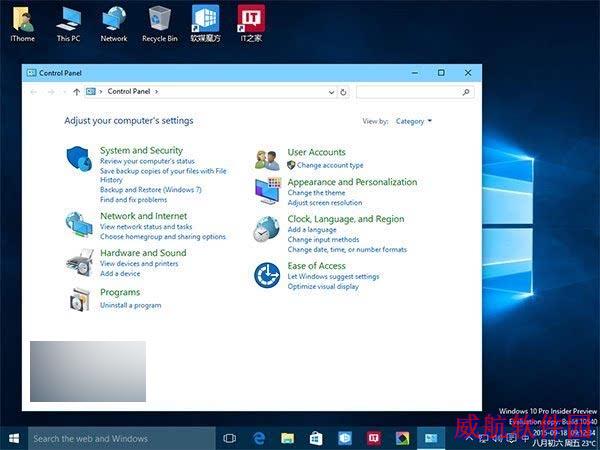600x450 pixels.
Task: Open the Clock, Language, and Region icon
Action: (x=267, y=228)
